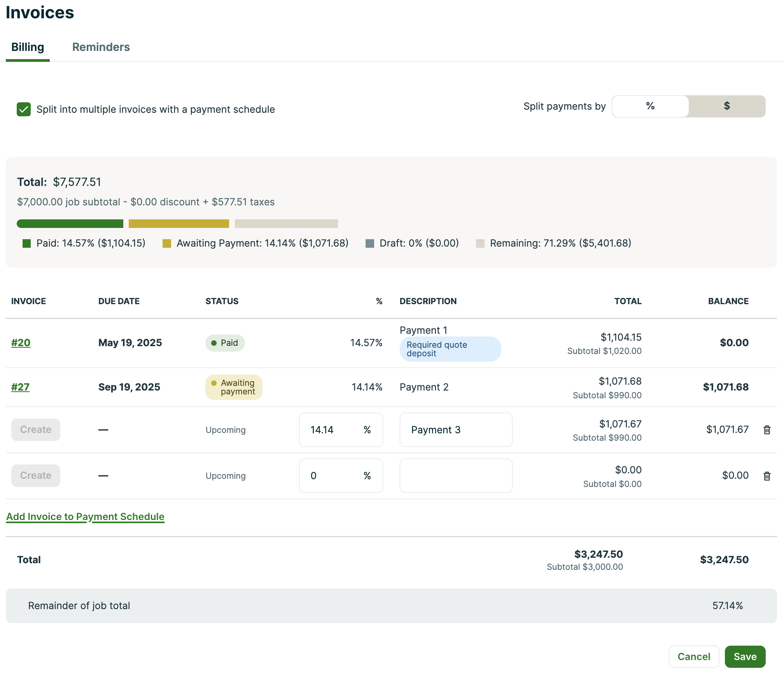Open the Reminders tab

tap(101, 47)
